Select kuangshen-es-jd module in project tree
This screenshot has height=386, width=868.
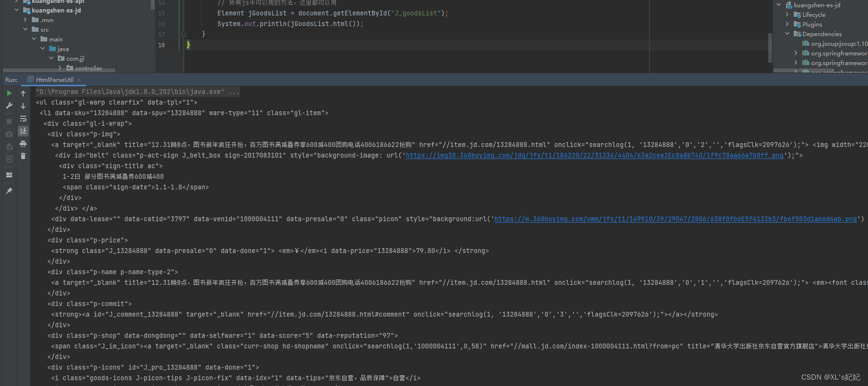[56, 10]
